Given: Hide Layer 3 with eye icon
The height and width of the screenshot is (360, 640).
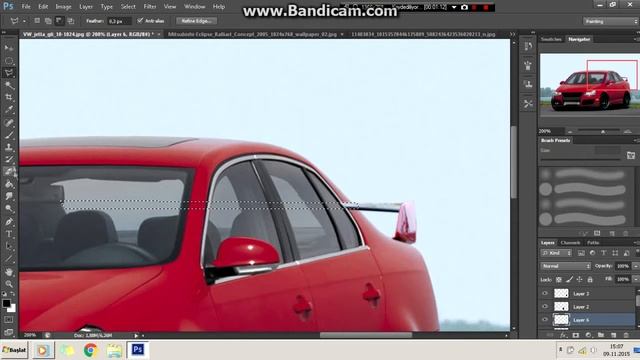Looking at the screenshot, I should tap(545, 293).
